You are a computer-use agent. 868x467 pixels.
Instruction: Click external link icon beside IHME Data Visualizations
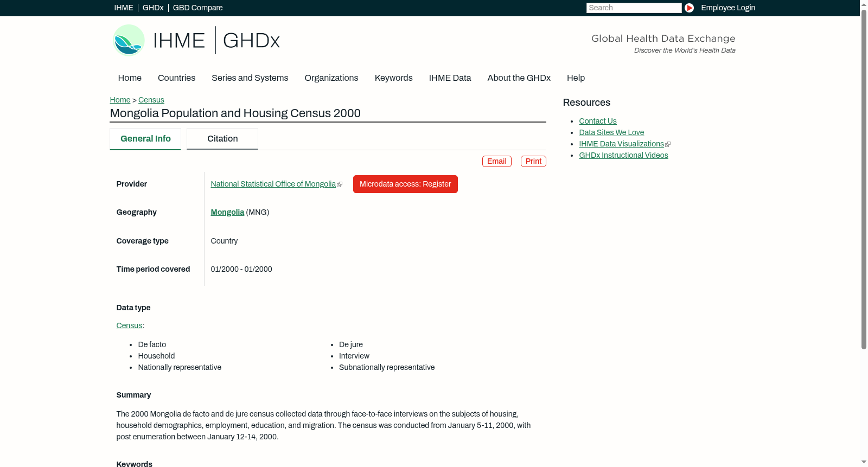coord(668,144)
